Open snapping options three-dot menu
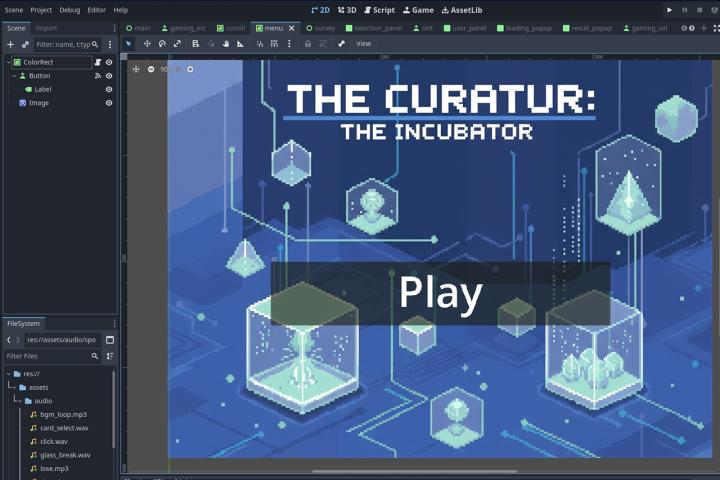This screenshot has width=720, height=480. [x=289, y=44]
